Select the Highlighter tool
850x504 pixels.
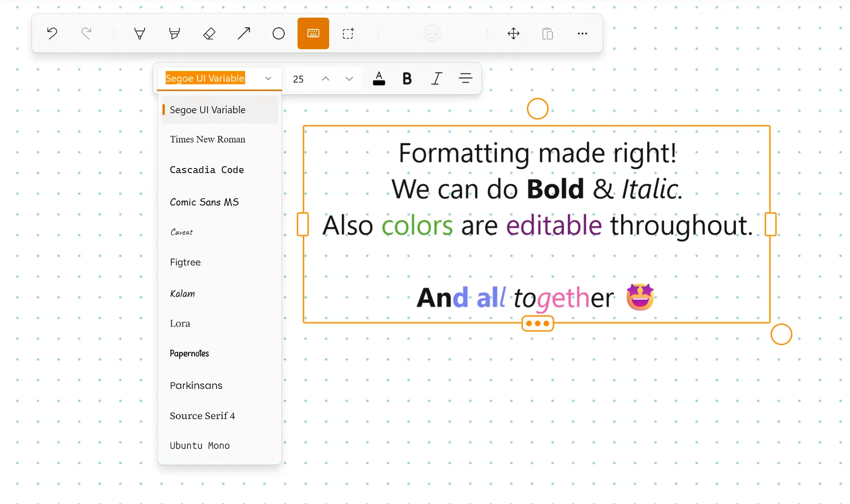[x=175, y=33]
